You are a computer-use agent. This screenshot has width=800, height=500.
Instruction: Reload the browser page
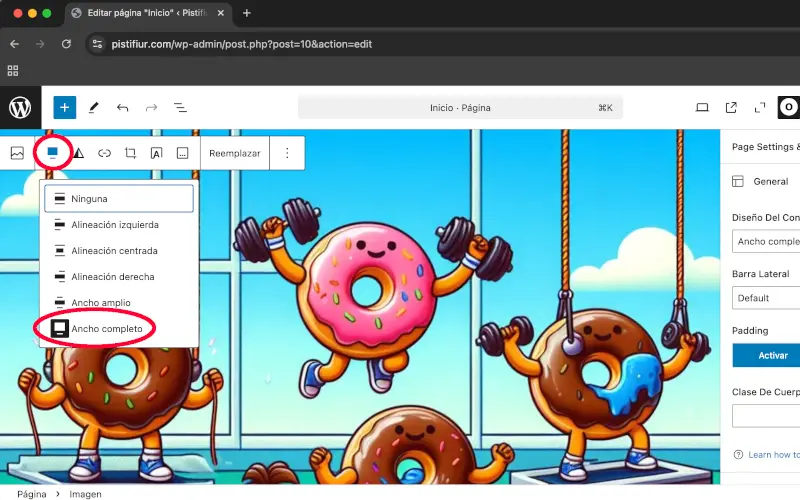click(66, 44)
